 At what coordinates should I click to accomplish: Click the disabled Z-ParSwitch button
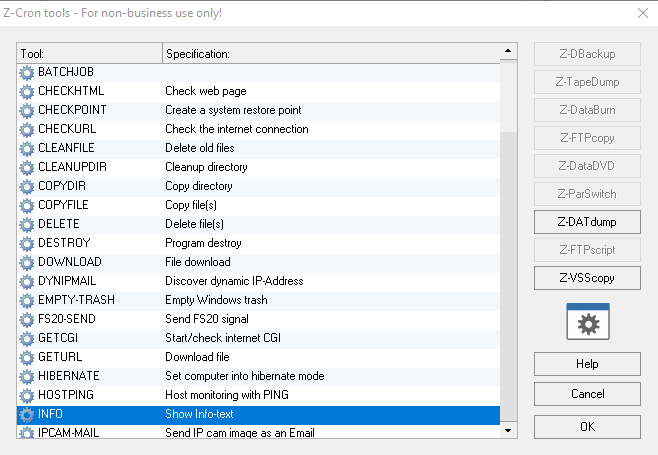[x=587, y=194]
